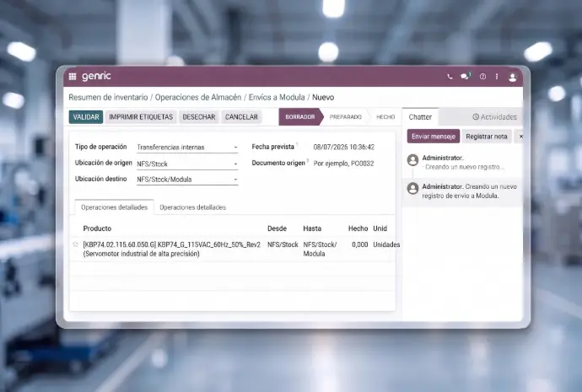This screenshot has width=582, height=392.
Task: Click the Fecha prevista date field
Action: click(x=343, y=148)
